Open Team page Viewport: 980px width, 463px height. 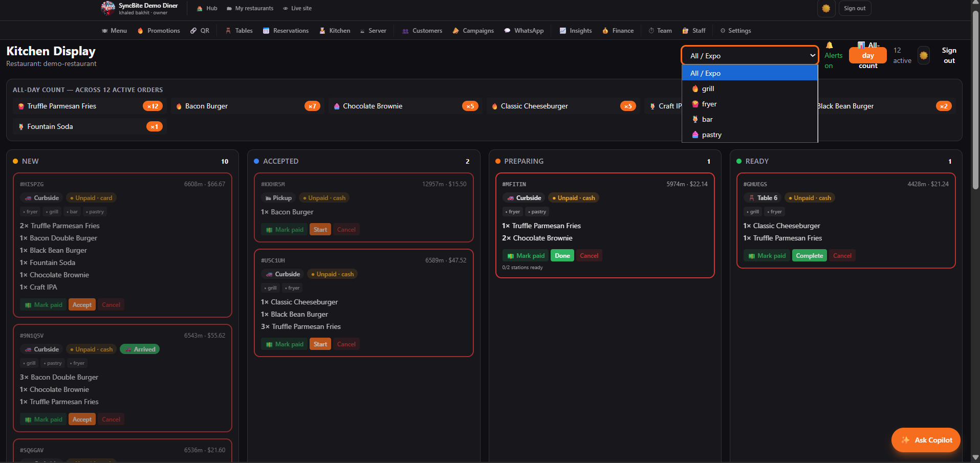[x=660, y=31]
